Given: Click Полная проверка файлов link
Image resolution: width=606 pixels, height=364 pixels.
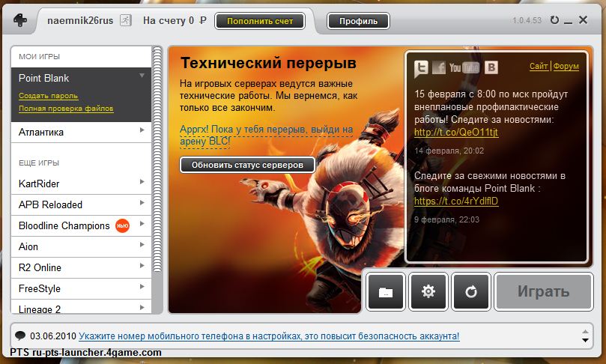Looking at the screenshot, I should pyautogui.click(x=66, y=109).
